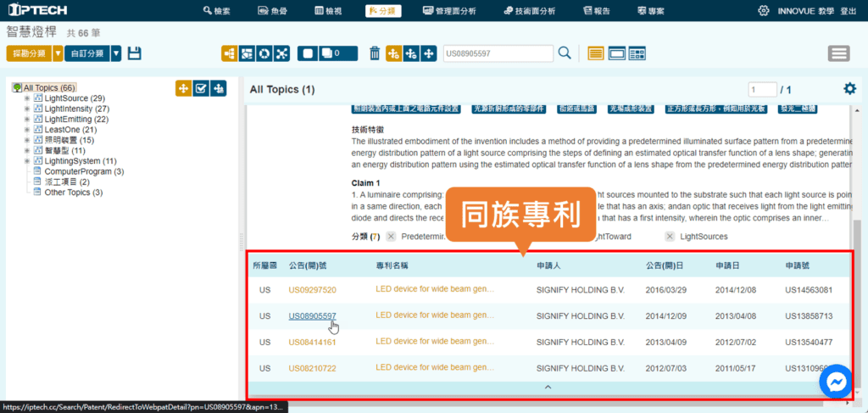Click the save (floppy disk) icon
The height and width of the screenshot is (413, 868).
pyautogui.click(x=134, y=53)
